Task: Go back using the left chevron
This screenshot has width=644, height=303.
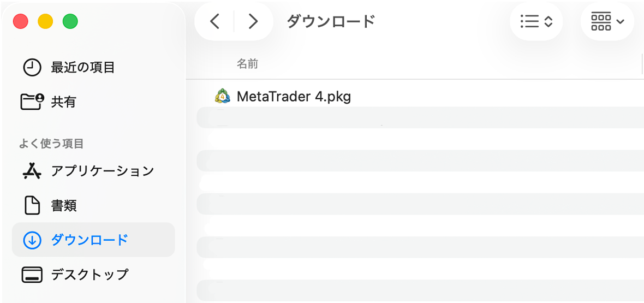Action: [215, 21]
